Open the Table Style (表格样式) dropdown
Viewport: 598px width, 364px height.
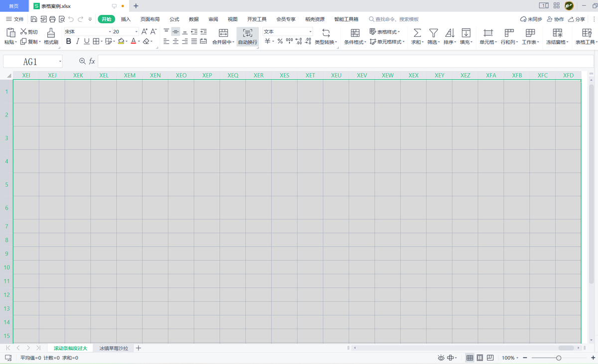coord(385,32)
